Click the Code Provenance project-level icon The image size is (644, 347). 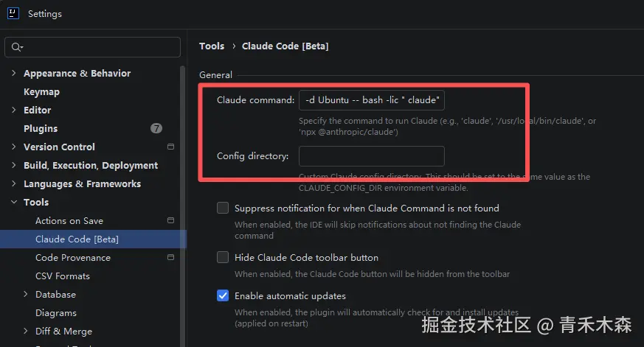tap(171, 258)
